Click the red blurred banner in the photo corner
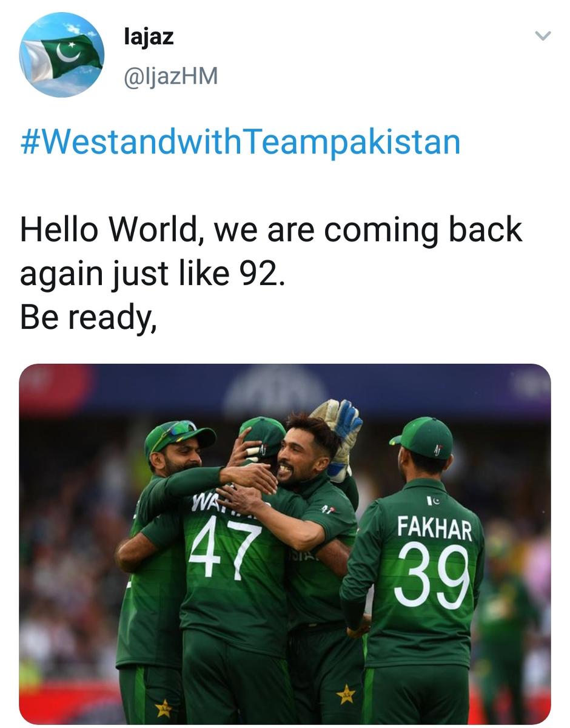This screenshot has width=570, height=728. [55, 389]
